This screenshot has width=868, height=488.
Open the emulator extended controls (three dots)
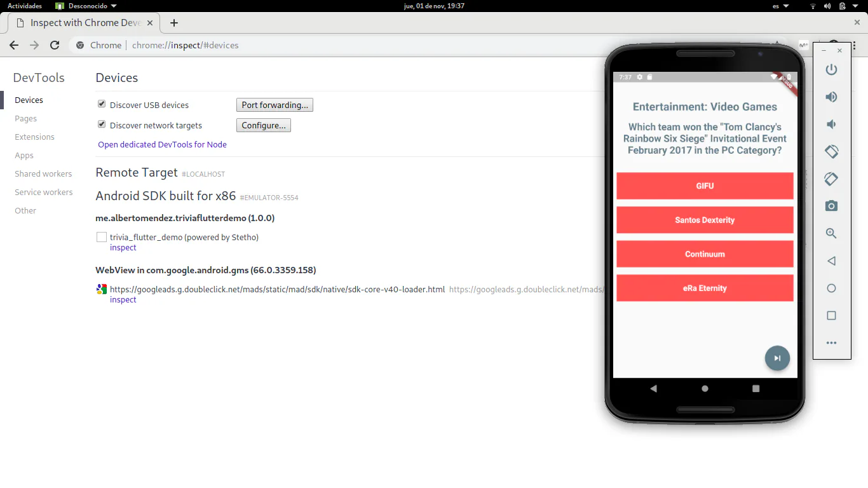coord(831,342)
